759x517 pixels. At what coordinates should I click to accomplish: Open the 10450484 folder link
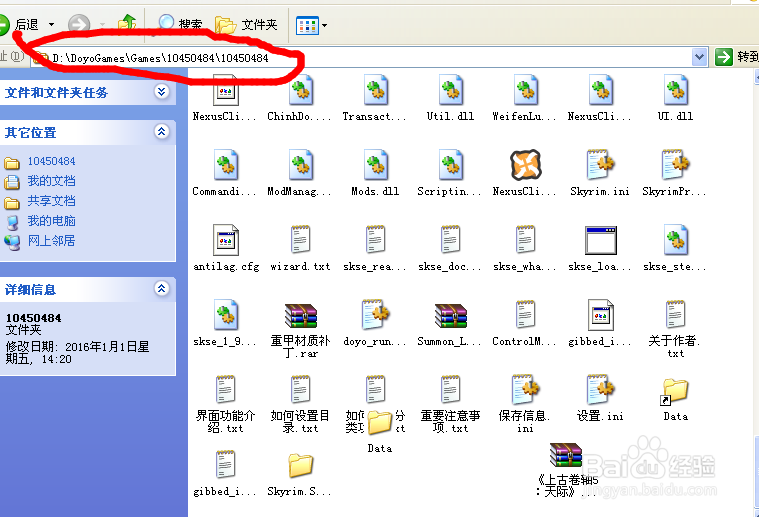tap(51, 161)
